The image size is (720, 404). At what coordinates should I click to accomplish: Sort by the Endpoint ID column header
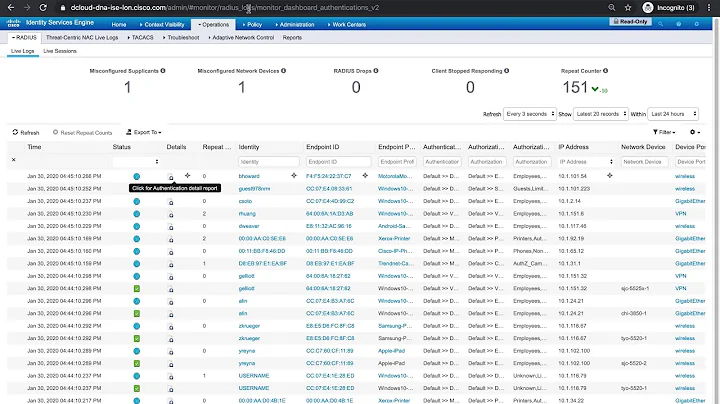[322, 147]
